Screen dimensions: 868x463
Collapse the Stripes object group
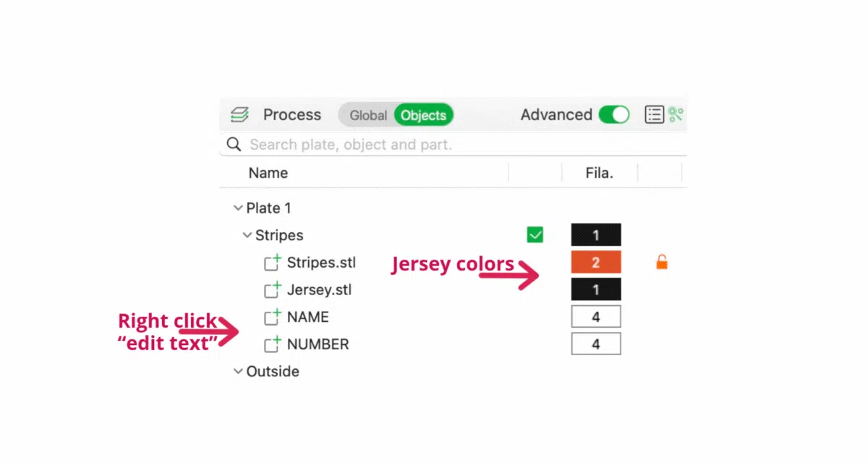point(247,235)
